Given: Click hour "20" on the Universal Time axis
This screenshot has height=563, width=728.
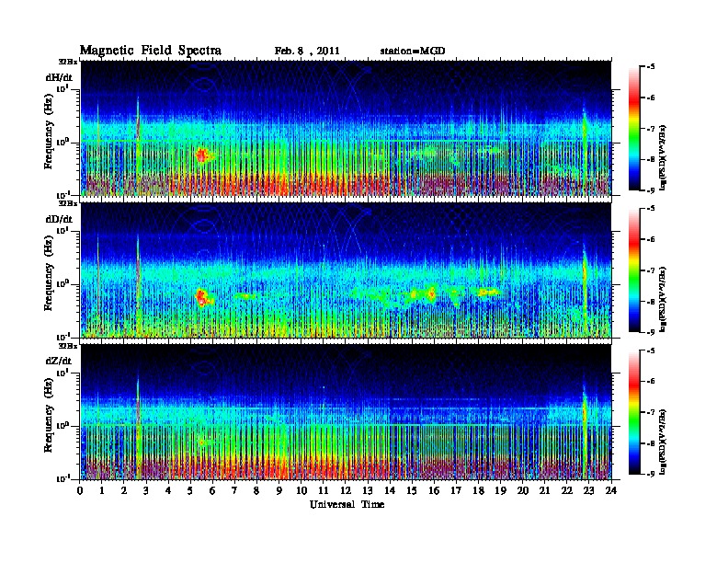Looking at the screenshot, I should [x=523, y=490].
